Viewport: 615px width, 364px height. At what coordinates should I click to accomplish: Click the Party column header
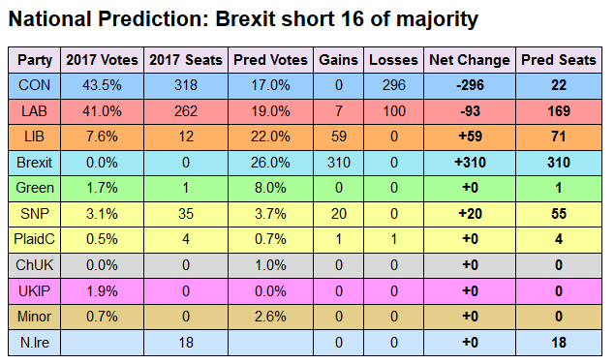(x=35, y=60)
